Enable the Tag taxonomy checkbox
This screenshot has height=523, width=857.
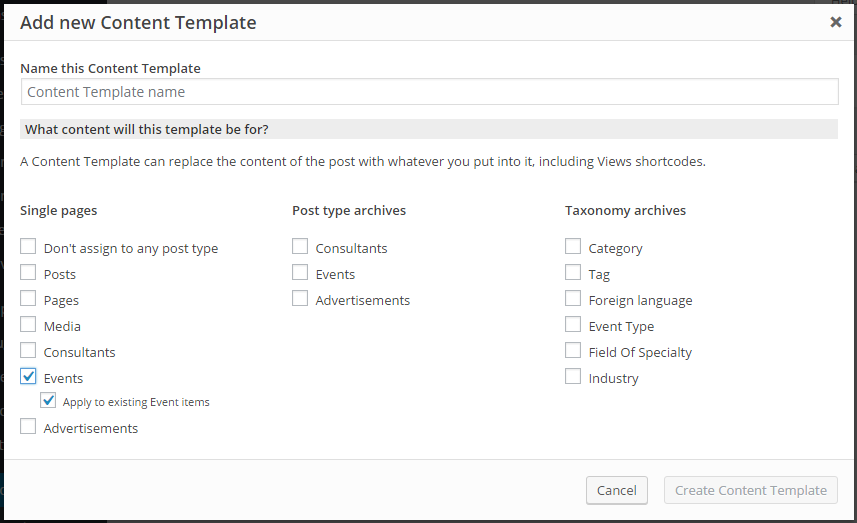pos(573,272)
